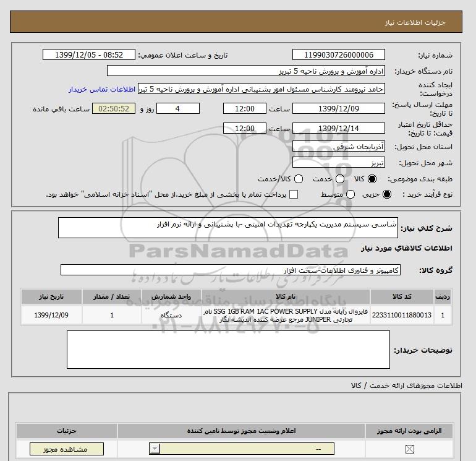476x461 pixels.
Task: Click the deadline hour 12:00 field beside 1399/12/09
Action: pyautogui.click(x=245, y=108)
